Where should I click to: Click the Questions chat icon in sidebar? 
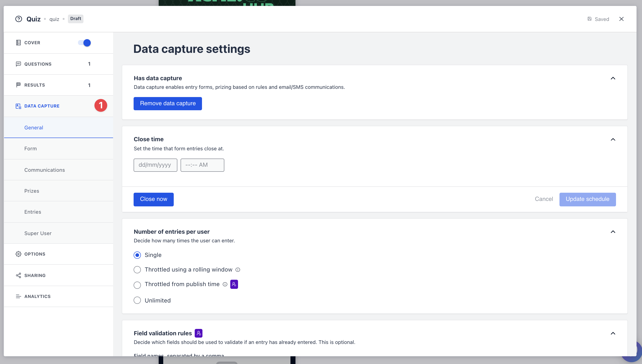(18, 64)
